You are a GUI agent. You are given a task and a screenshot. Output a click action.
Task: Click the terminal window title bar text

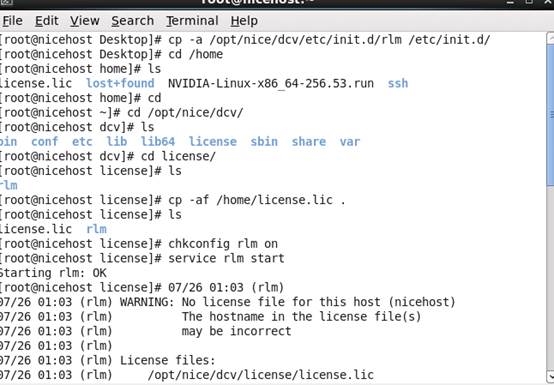(x=257, y=2)
